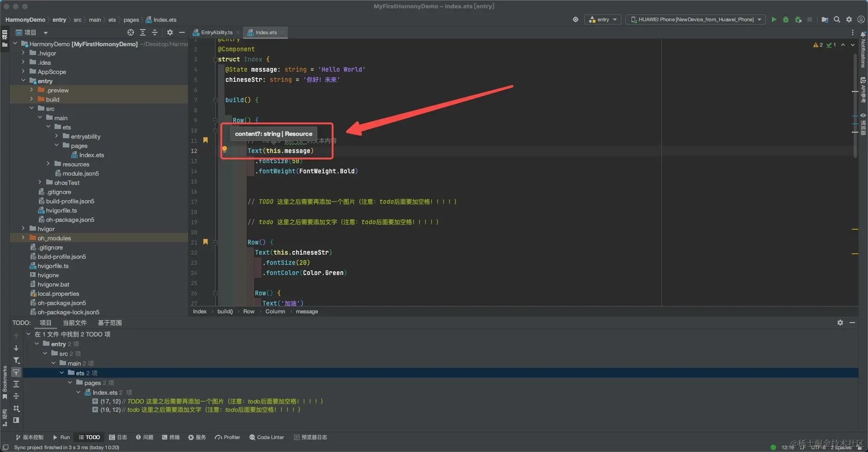Open TODO panel settings gear
The width and height of the screenshot is (868, 452).
[x=840, y=323]
